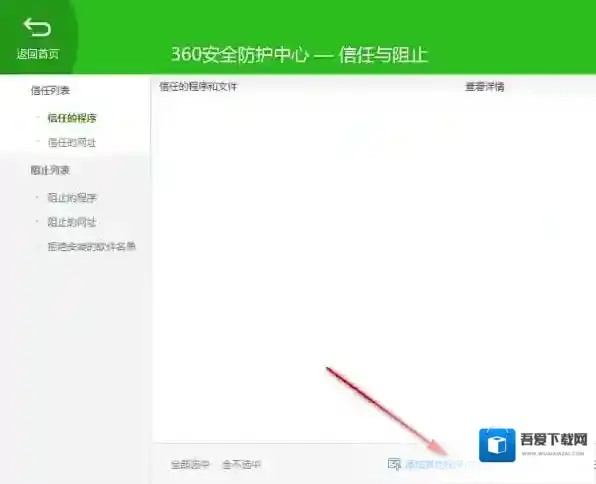Open the 拒绝安装的软件名单 entry
This screenshot has height=484, width=596.
point(92,247)
